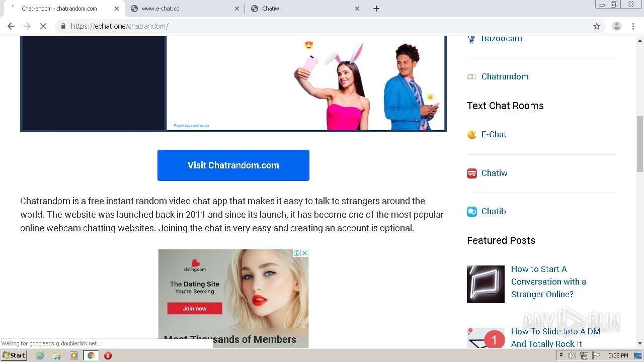Open Windows Explorer folder from taskbar
Viewport: 644px width, 362px height.
click(x=57, y=355)
